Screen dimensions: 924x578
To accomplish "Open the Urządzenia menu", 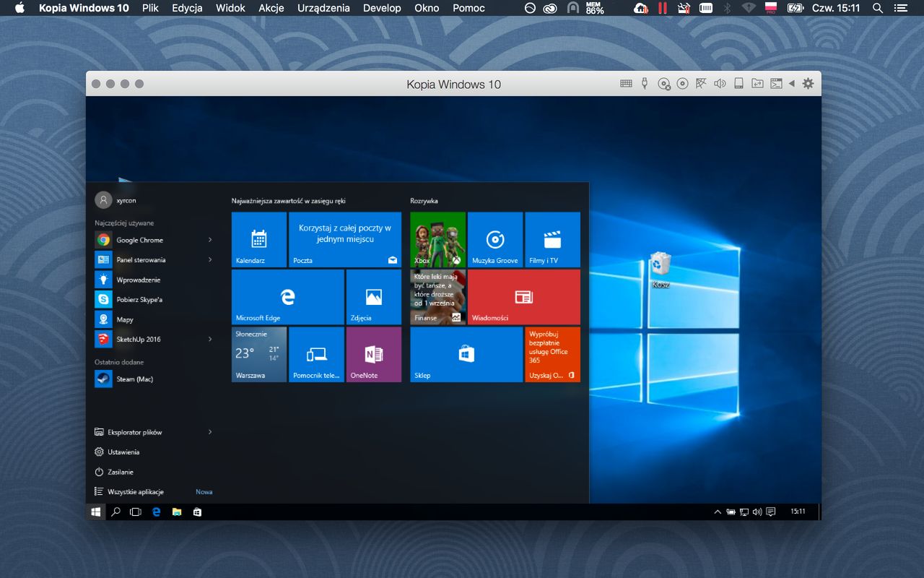I will coord(323,8).
